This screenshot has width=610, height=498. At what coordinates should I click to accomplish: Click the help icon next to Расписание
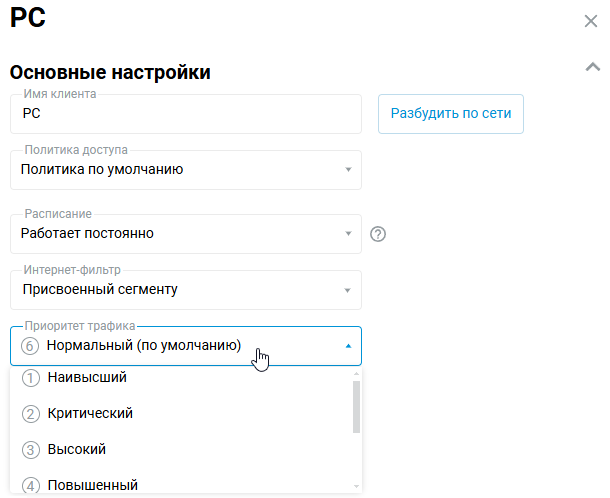[x=377, y=234]
